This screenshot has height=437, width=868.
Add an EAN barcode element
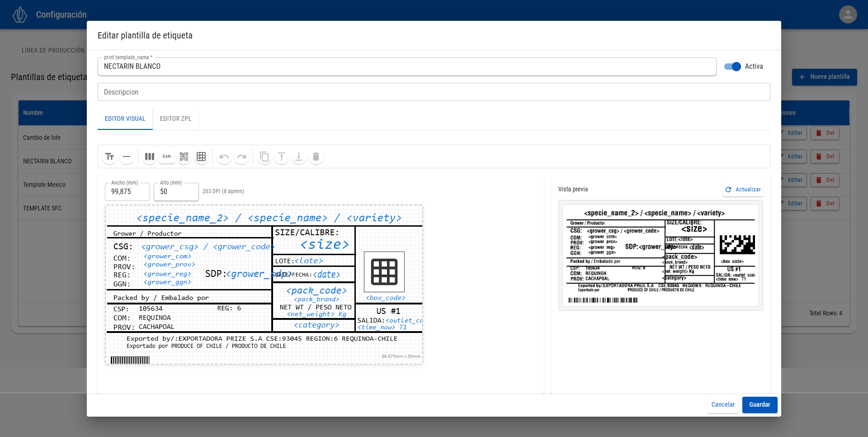(167, 157)
